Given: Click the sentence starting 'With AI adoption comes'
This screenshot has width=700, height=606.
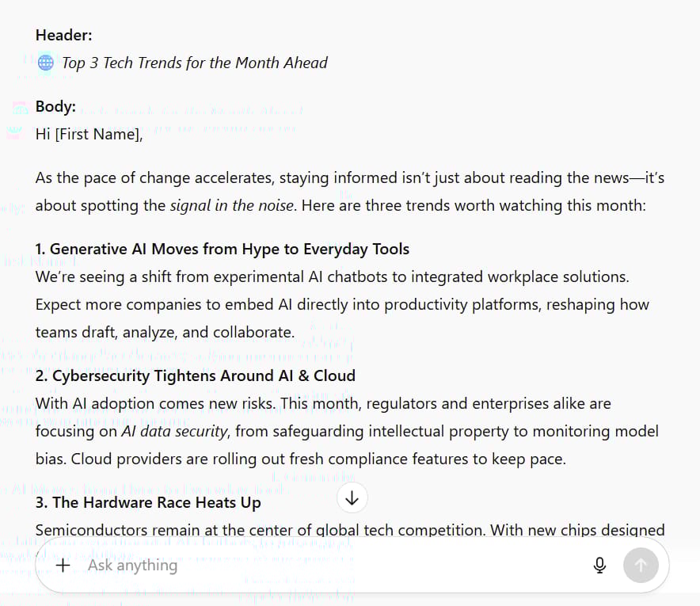Looking at the screenshot, I should [158, 404].
